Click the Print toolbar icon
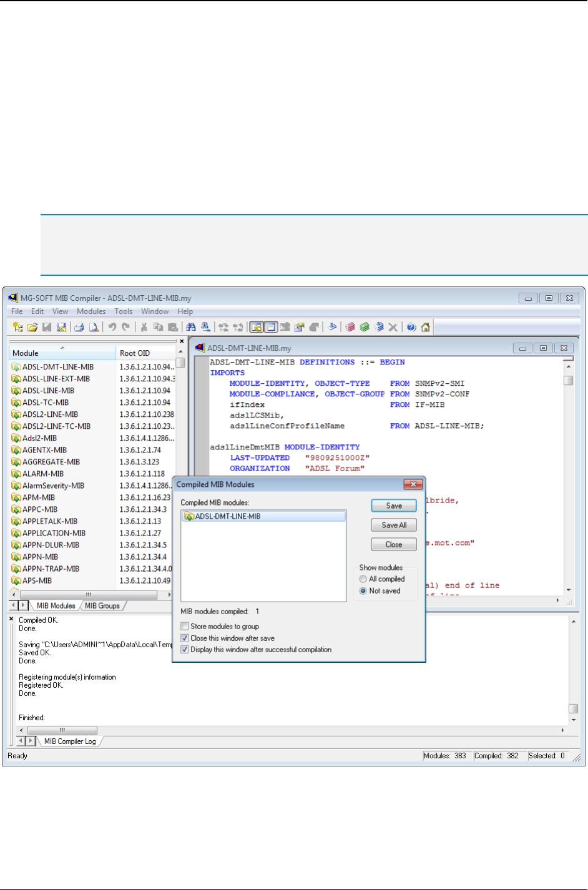This screenshot has height=890, width=588. pyautogui.click(x=79, y=327)
